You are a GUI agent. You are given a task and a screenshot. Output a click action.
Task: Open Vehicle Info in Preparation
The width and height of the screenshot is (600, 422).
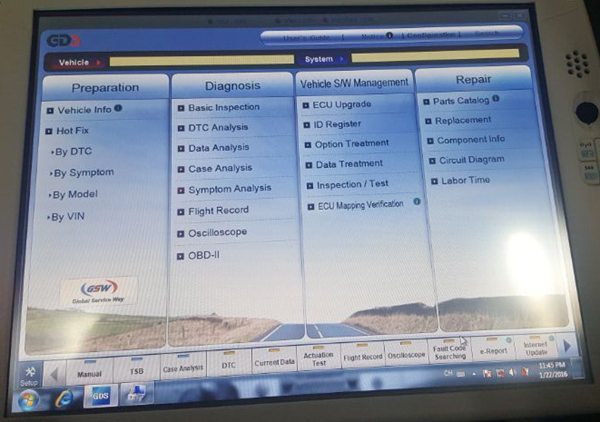click(x=84, y=110)
